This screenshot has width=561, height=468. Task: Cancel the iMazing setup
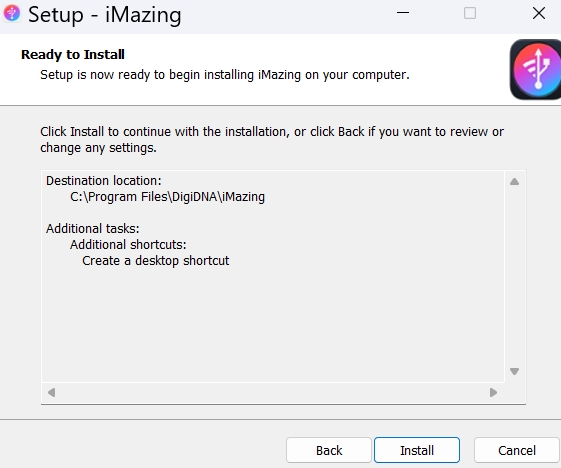(x=517, y=450)
